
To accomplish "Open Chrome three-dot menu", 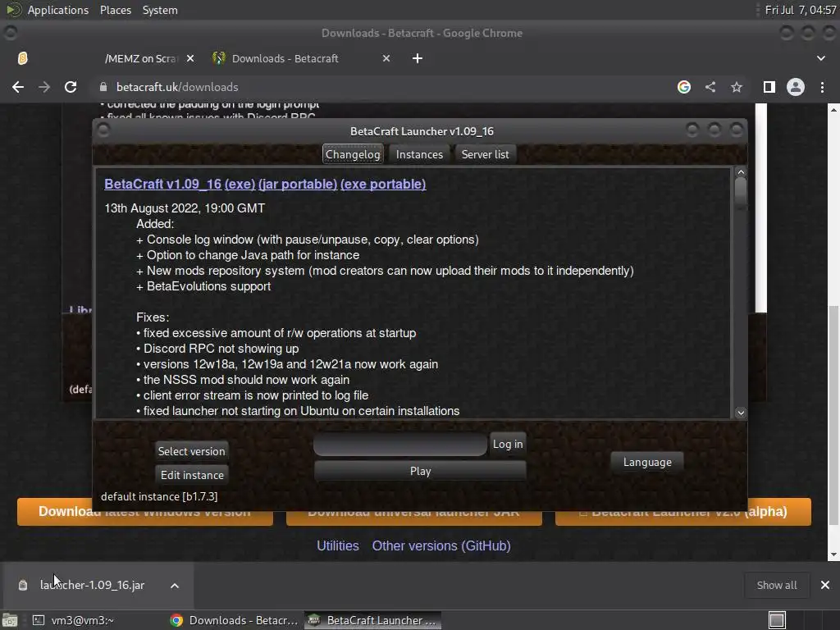I will tap(822, 87).
